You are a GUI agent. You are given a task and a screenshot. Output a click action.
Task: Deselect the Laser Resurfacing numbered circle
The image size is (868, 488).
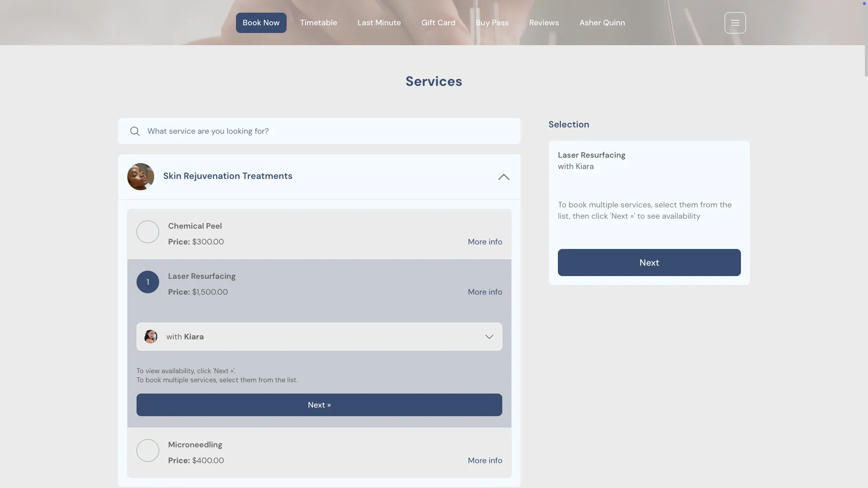pos(148,282)
